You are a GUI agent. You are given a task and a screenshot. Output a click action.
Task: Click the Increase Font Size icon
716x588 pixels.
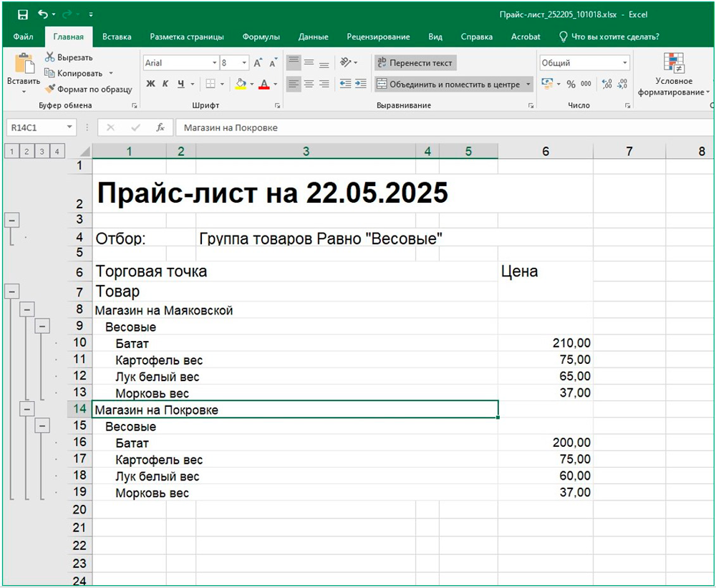pyautogui.click(x=258, y=63)
